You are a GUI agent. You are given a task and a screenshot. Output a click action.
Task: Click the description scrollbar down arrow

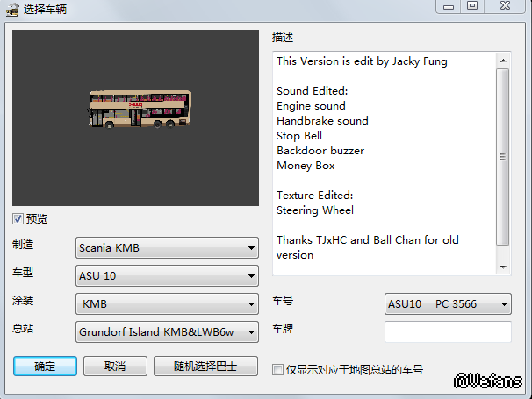[x=503, y=267]
